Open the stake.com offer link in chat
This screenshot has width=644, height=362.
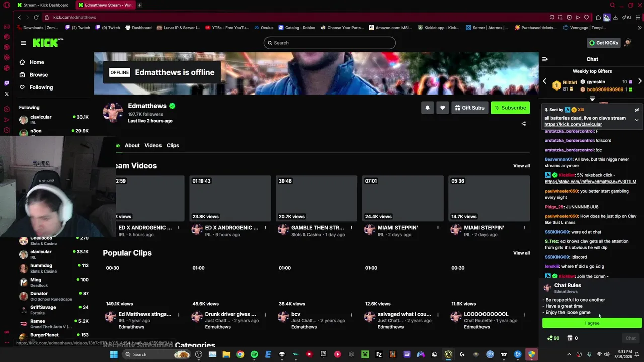591,182
